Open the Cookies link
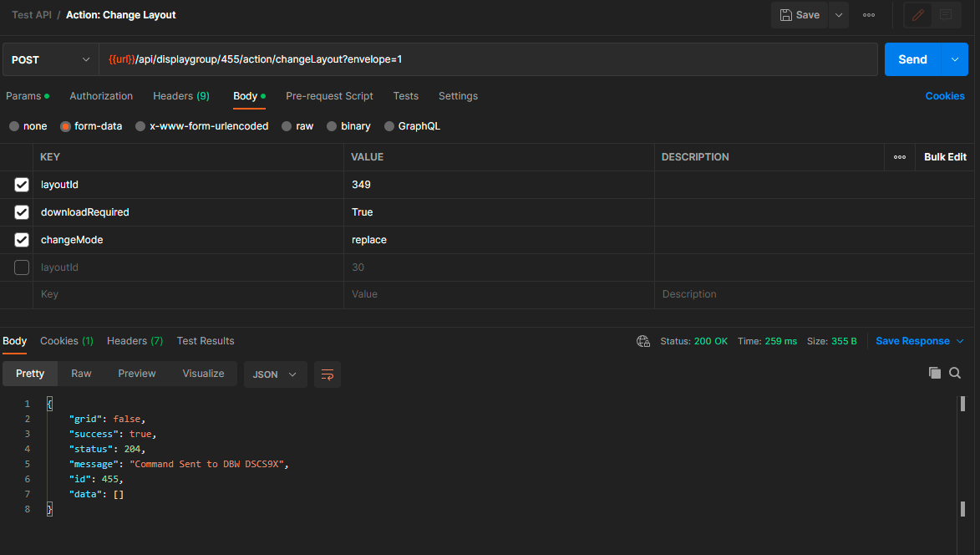Viewport: 980px width, 555px height. (x=944, y=96)
